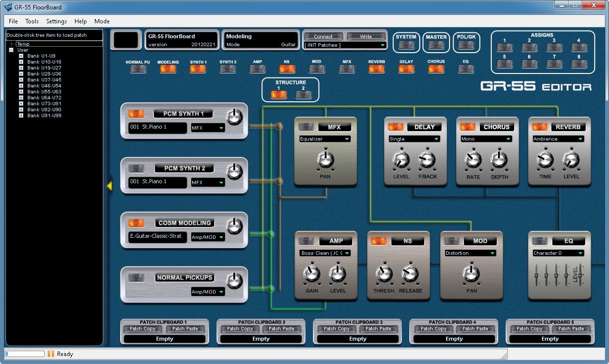Expand Bank U1-U9 in patch tree
Screen dimensions: 609x364
(x=21, y=56)
